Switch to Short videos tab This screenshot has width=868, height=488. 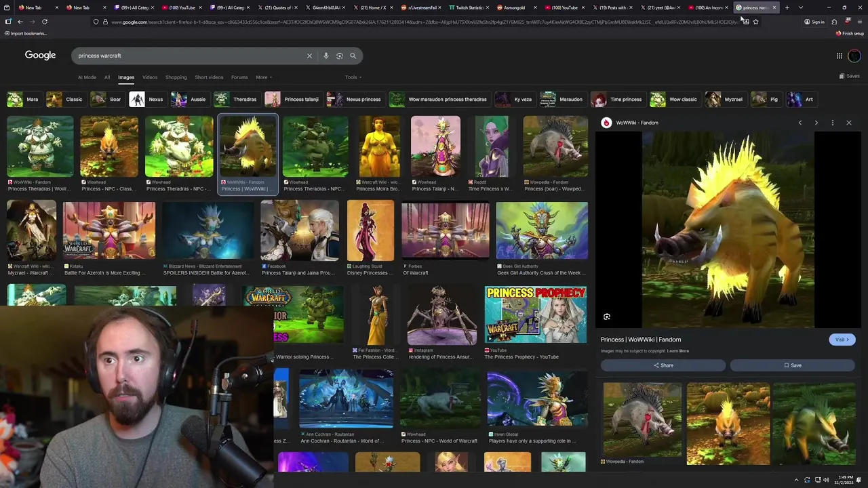pyautogui.click(x=209, y=77)
